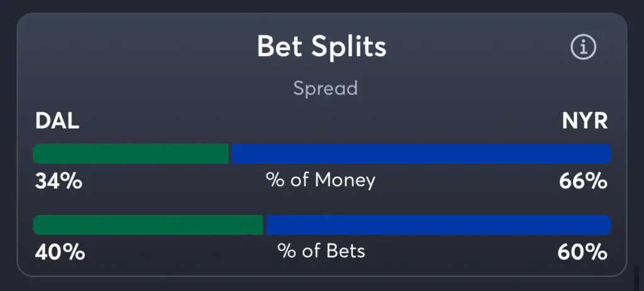Select the Spread label
This screenshot has width=644, height=291.
pos(325,88)
